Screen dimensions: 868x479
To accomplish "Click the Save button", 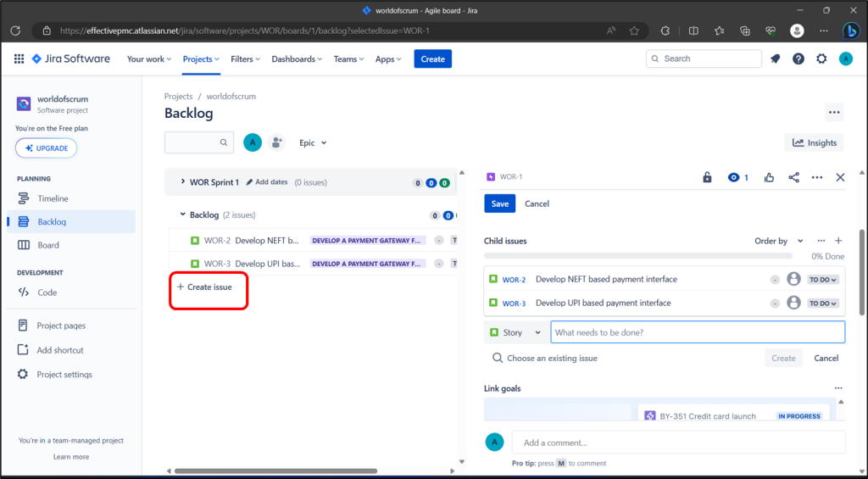I will coord(500,203).
